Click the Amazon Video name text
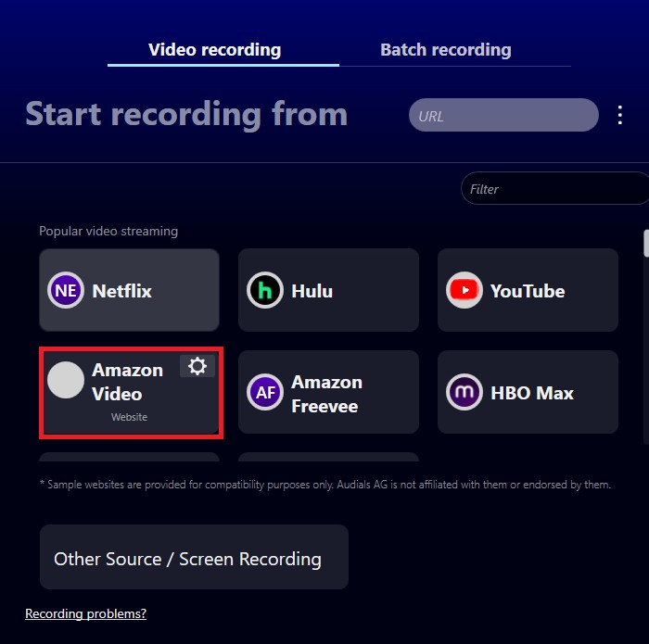Image resolution: width=649 pixels, height=644 pixels. (x=128, y=382)
